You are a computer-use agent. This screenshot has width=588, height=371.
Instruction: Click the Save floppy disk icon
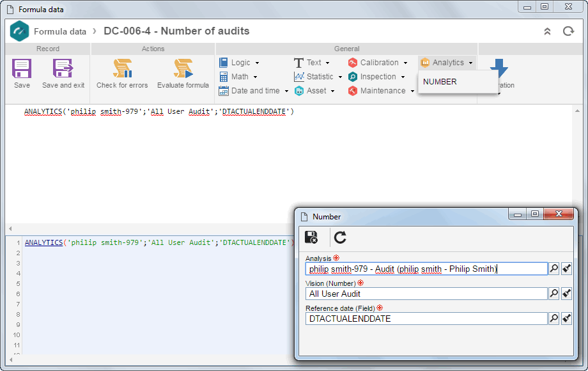pos(22,68)
